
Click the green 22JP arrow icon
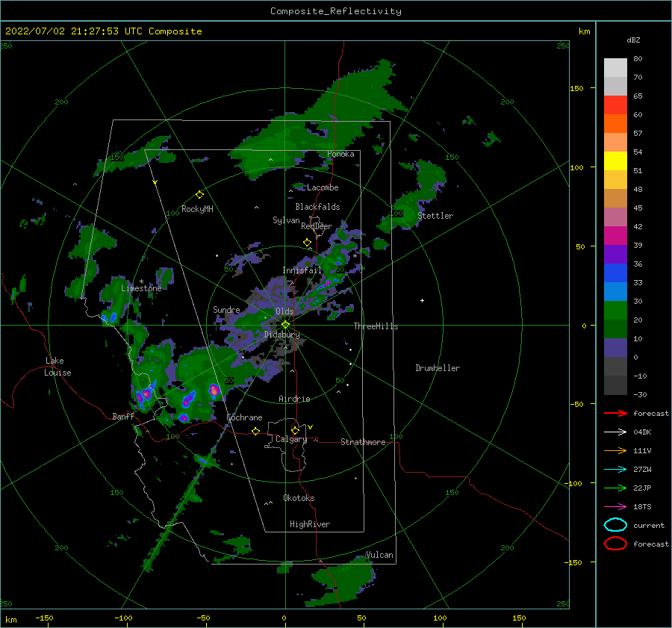[x=615, y=488]
